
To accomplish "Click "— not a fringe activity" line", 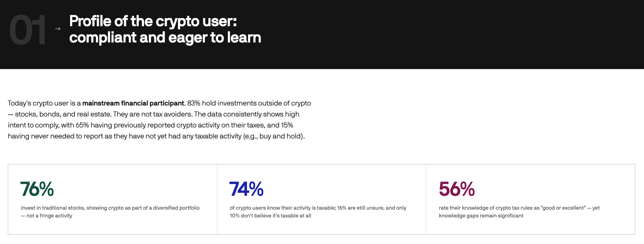I will (46, 216).
